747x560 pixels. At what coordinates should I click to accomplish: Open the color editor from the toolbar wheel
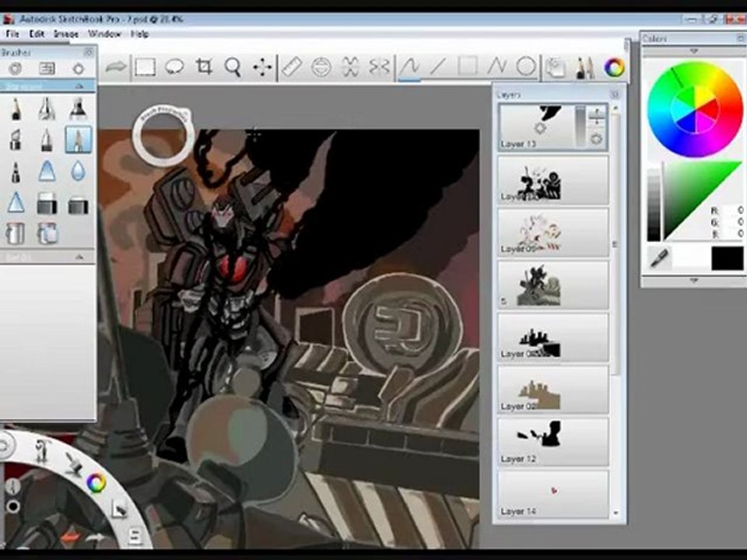tap(614, 67)
